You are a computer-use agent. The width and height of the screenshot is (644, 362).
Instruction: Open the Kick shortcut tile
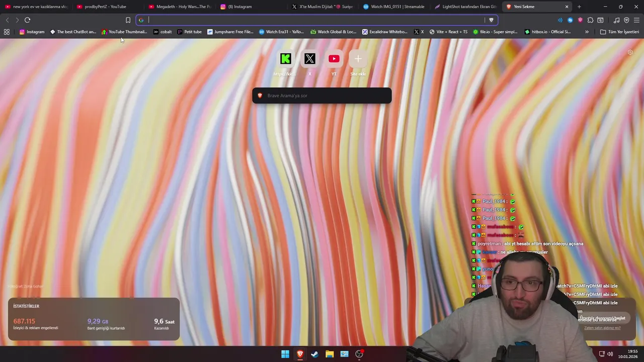pyautogui.click(x=286, y=59)
